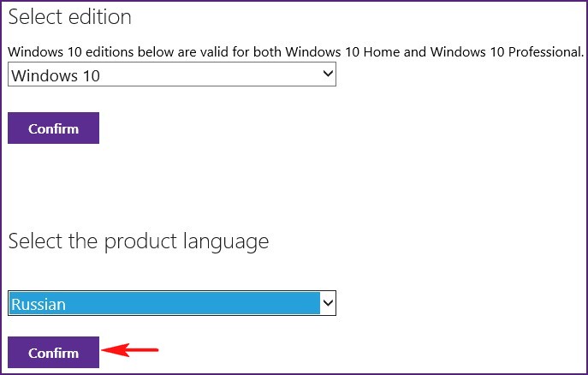Click 'Windows 10 Professional' in the description
This screenshot has height=375, width=588.
pos(506,51)
